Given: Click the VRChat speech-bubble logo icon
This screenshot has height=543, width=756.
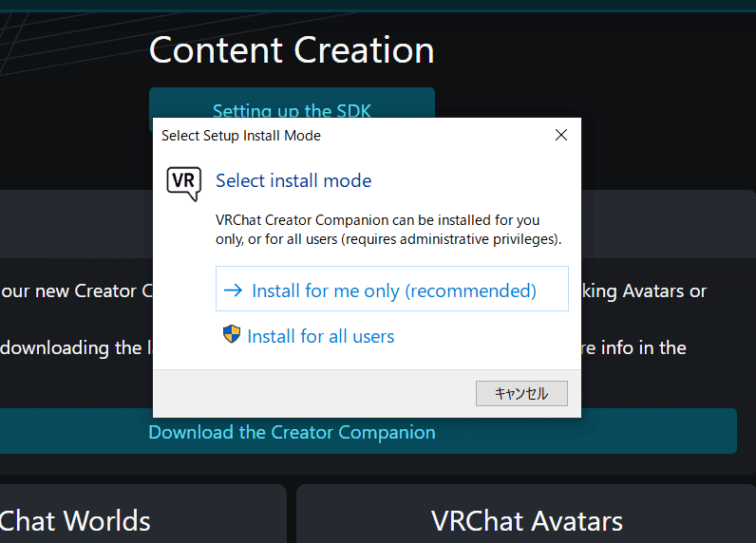Looking at the screenshot, I should pos(183,183).
